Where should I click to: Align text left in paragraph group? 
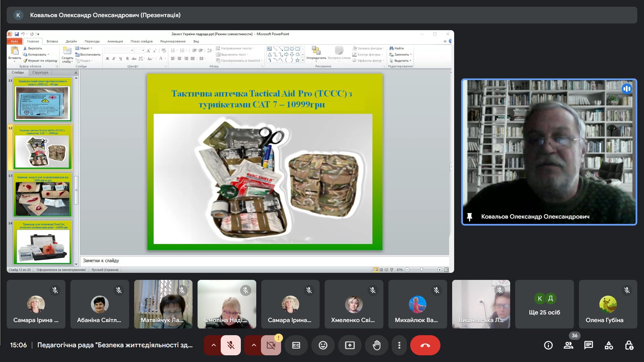click(173, 59)
